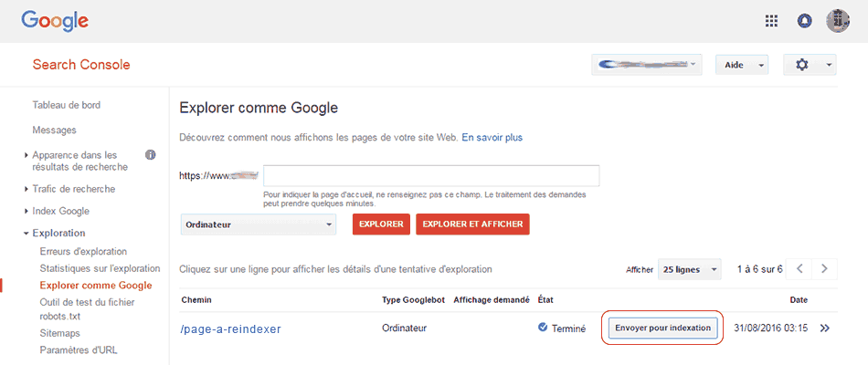Click the Type Googlebot column header
Viewport: 868px width, 365px height.
pyautogui.click(x=414, y=299)
